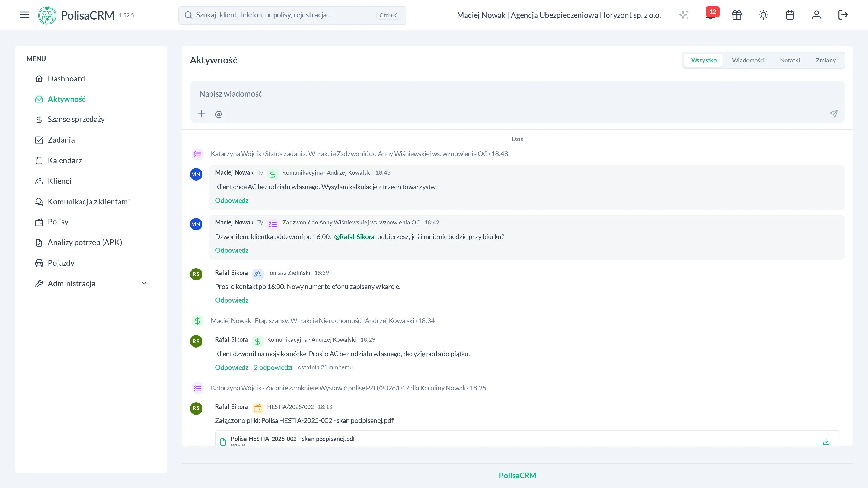Reply to Rafał Sikora's Tomasz Zieliński note
The image size is (868, 488).
coord(231,300)
